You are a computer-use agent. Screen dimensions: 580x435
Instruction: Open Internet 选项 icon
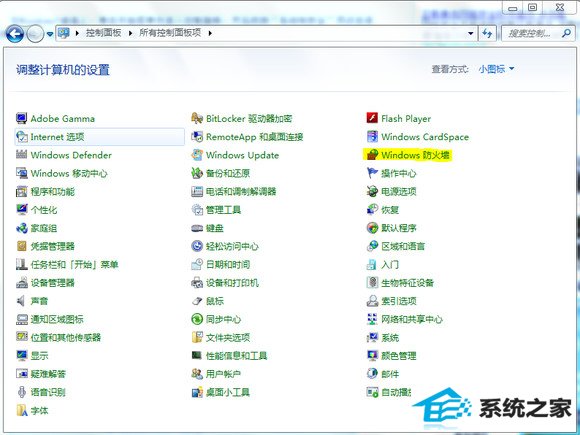pyautogui.click(x=21, y=137)
